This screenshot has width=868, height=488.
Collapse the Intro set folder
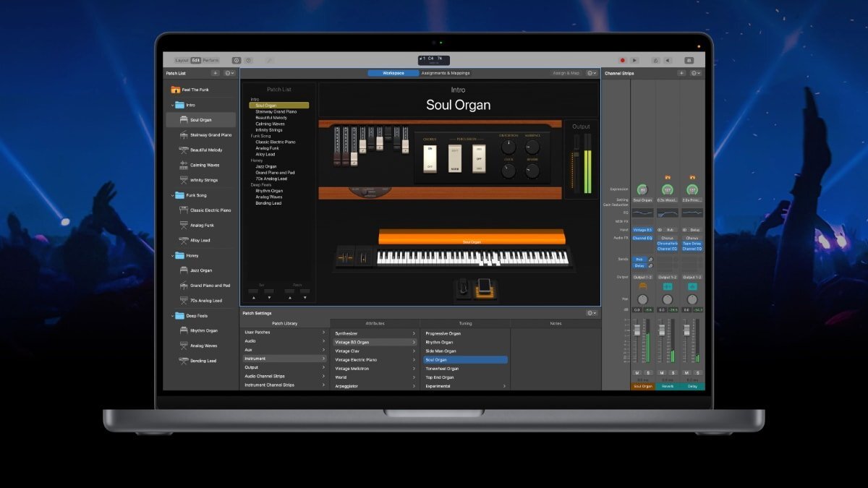tap(172, 105)
